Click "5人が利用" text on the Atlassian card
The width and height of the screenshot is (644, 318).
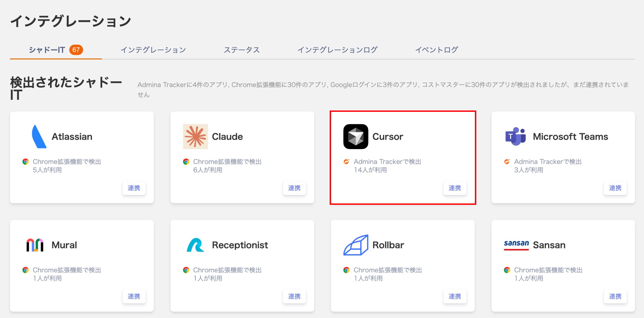(x=47, y=170)
